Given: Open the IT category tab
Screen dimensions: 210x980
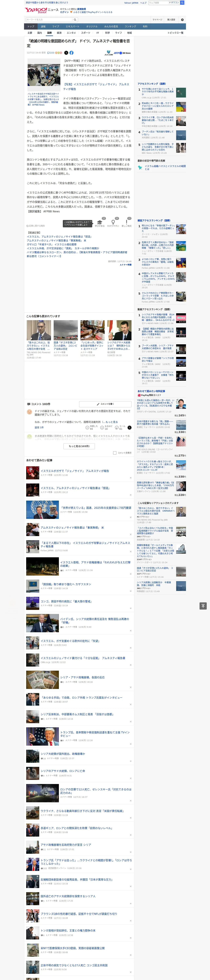Looking at the screenshot, I should pos(98,33).
